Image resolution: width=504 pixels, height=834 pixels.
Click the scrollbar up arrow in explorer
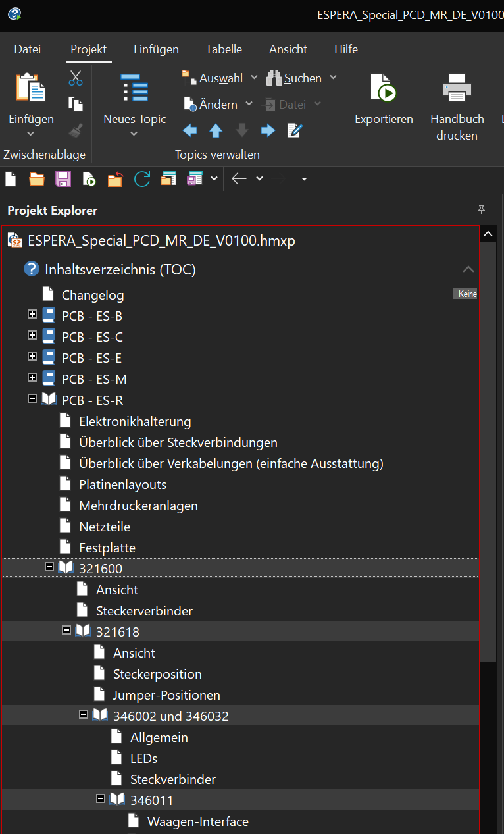[x=488, y=234]
